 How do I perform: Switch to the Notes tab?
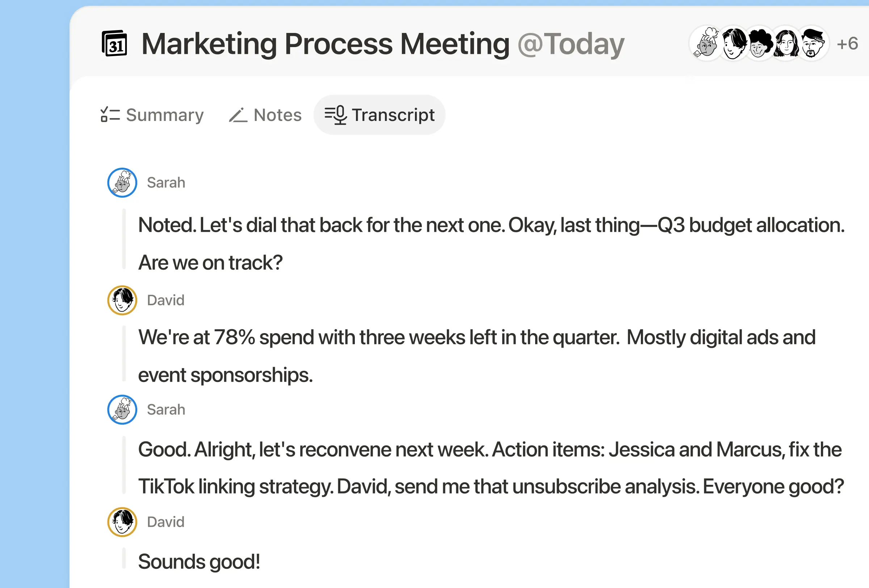click(x=265, y=115)
